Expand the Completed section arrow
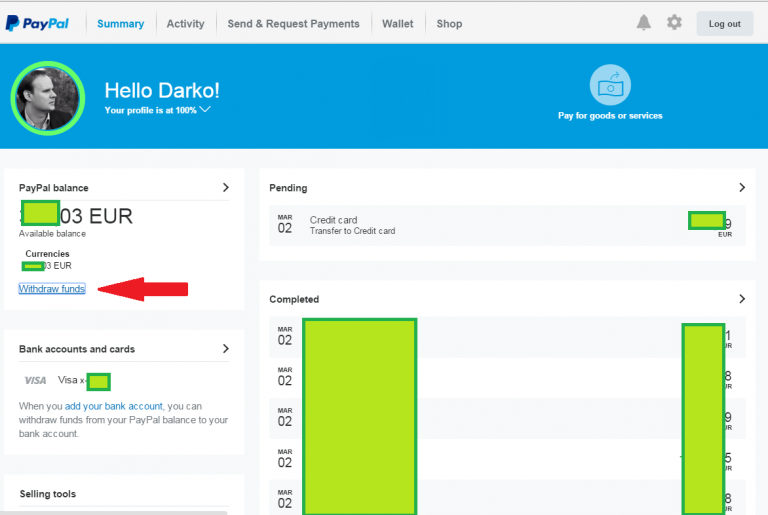 pos(742,299)
